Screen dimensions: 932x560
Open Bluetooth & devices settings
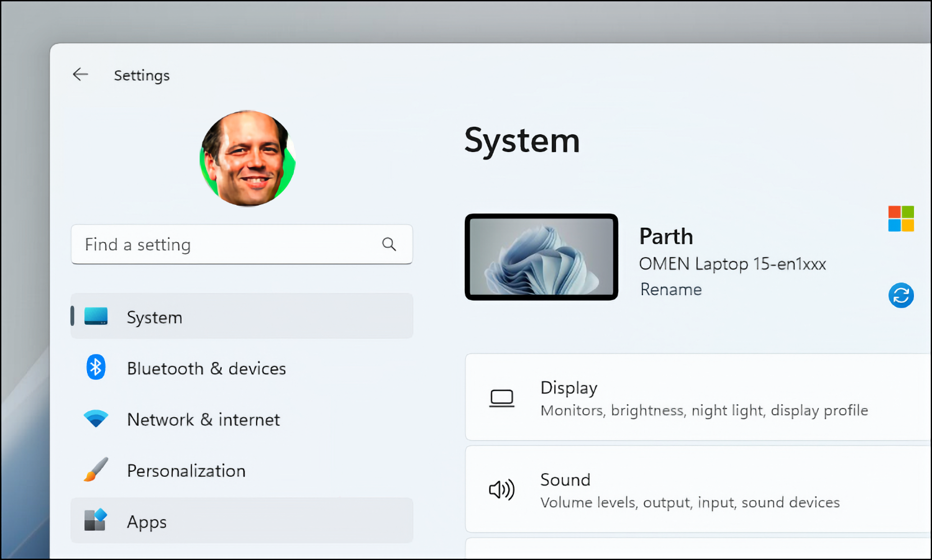pos(206,369)
